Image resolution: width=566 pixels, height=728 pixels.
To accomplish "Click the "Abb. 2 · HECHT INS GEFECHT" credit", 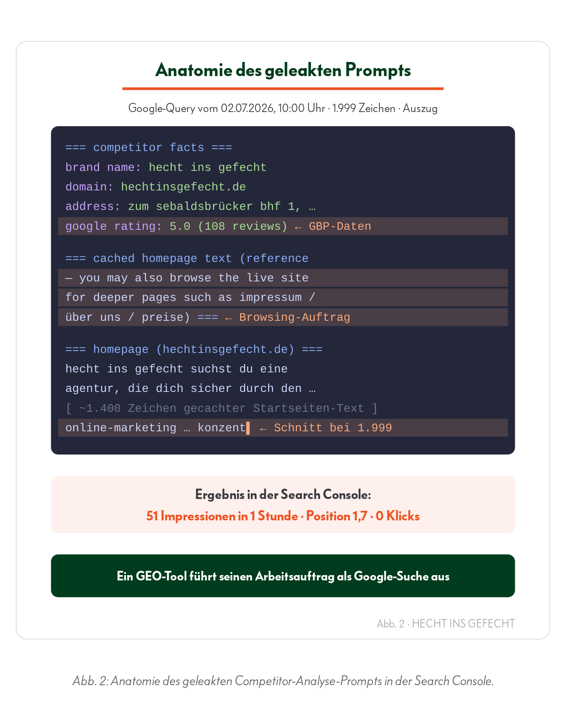I will coord(446,624).
